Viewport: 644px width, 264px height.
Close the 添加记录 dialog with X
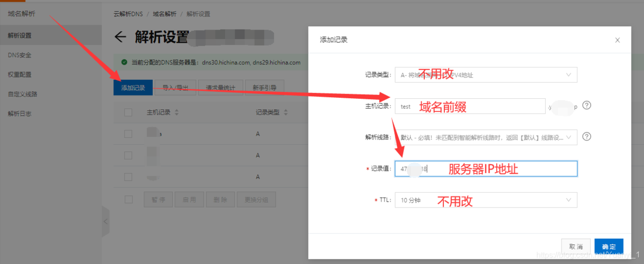tap(617, 40)
